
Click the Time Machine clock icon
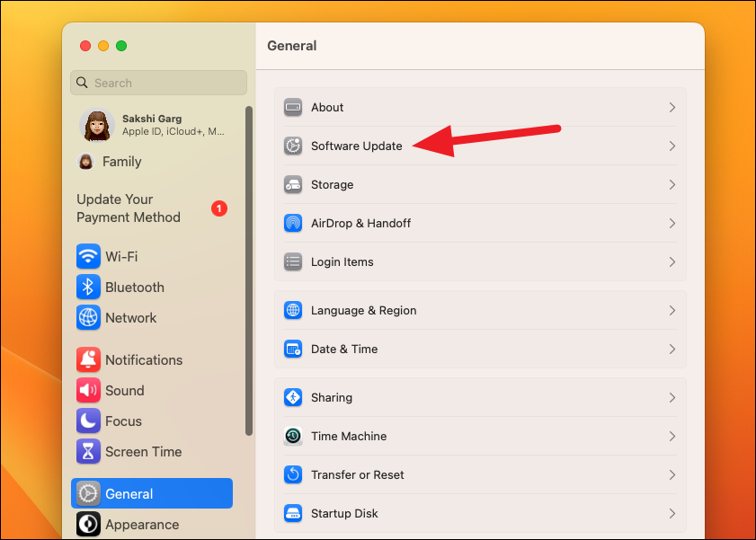coord(293,436)
